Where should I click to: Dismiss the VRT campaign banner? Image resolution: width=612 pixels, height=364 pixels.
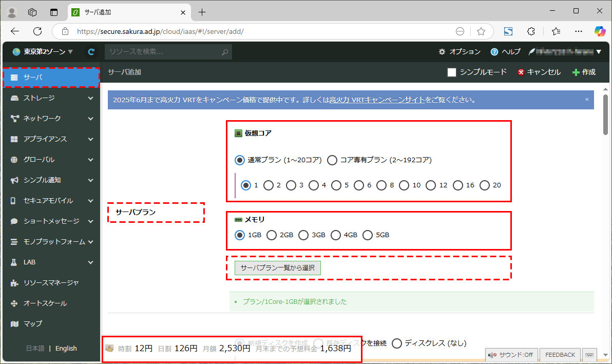[x=587, y=100]
